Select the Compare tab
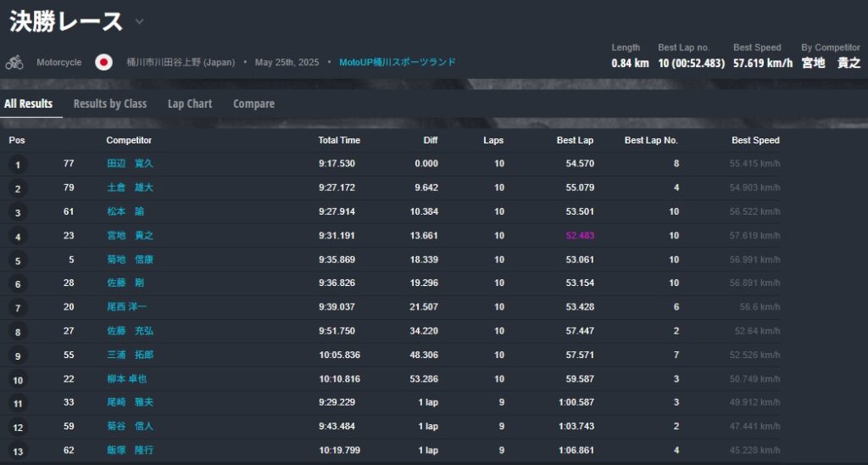Screen dimensions: 868x465 [253, 104]
